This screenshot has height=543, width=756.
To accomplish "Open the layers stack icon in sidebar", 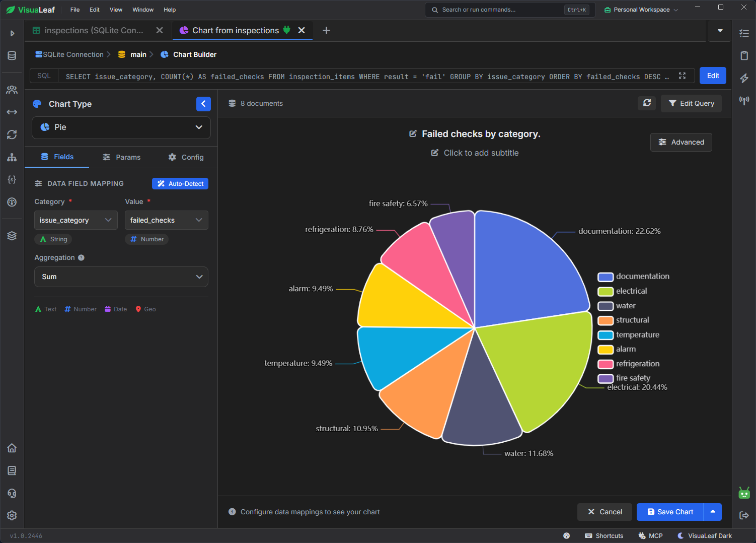I will pos(12,236).
